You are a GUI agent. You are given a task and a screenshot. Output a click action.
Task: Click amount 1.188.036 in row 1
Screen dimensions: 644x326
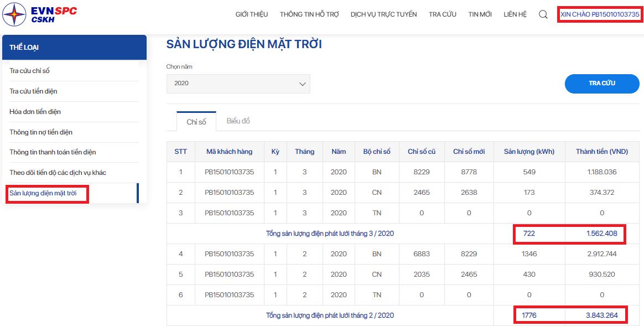click(x=602, y=172)
